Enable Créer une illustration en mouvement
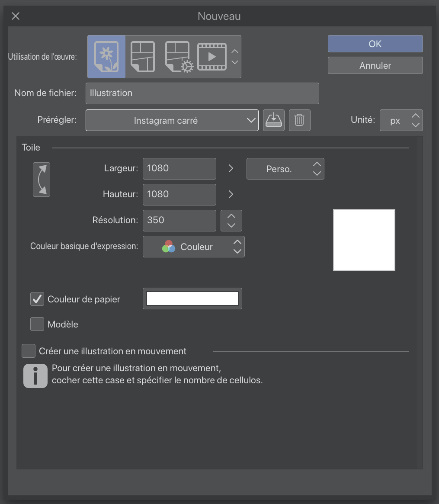The width and height of the screenshot is (439, 504). pos(29,351)
